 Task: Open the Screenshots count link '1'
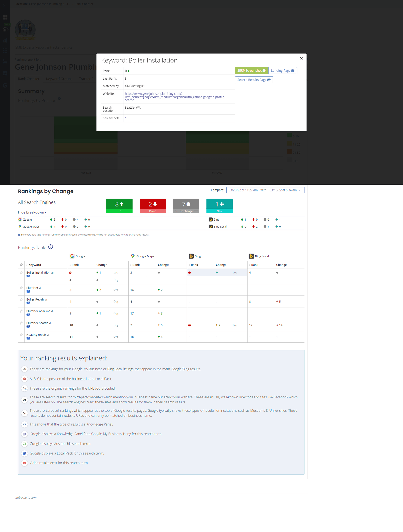click(126, 118)
